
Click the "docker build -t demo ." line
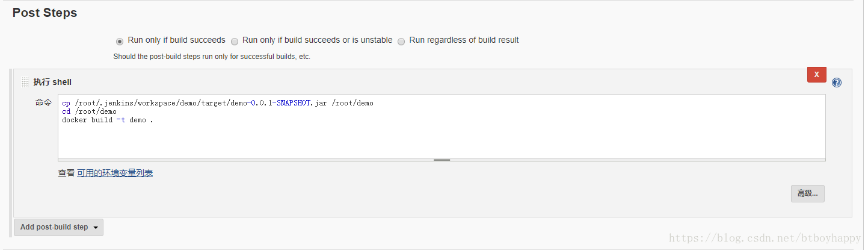[108, 120]
